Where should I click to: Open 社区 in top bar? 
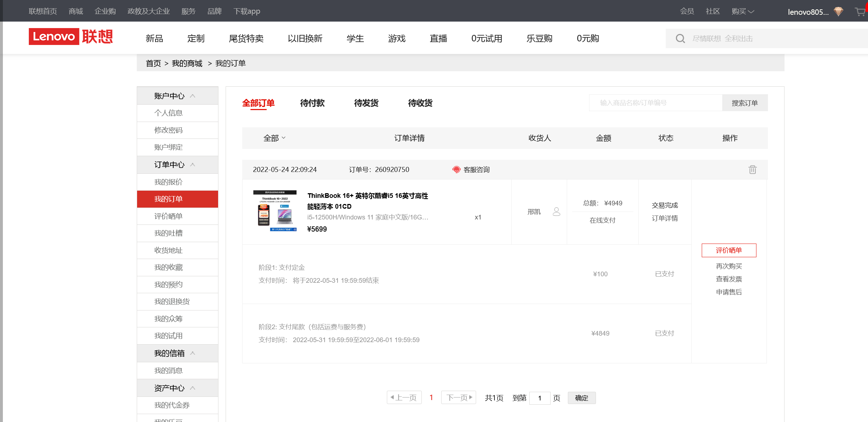click(713, 11)
